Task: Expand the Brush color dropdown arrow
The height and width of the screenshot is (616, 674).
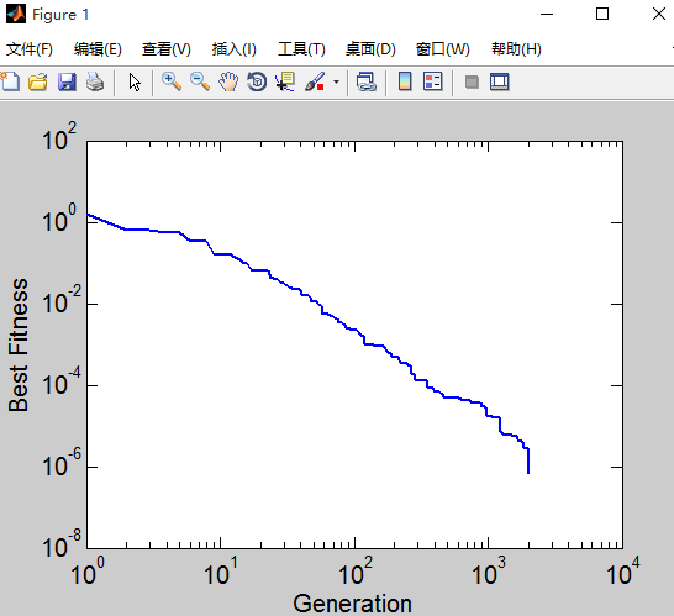Action: (x=336, y=81)
